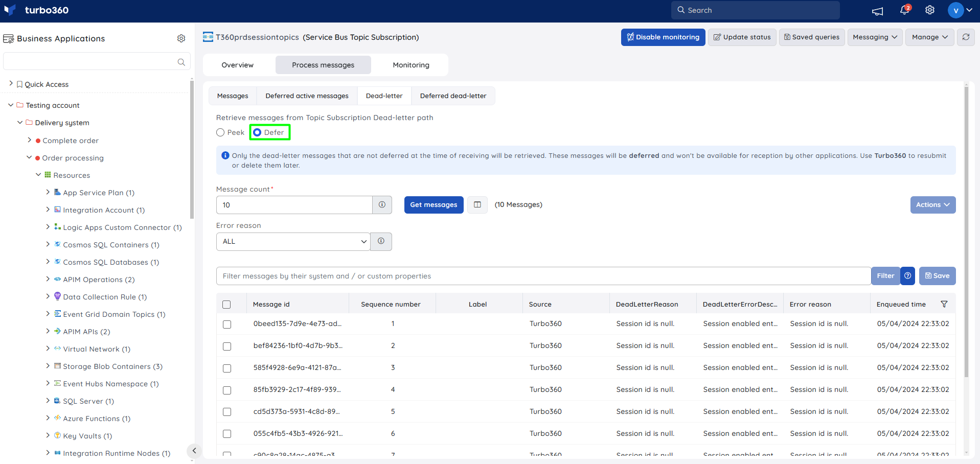Image resolution: width=980 pixels, height=464 pixels.
Task: Check the message 055c4fb5 row checkbox
Action: click(x=227, y=434)
